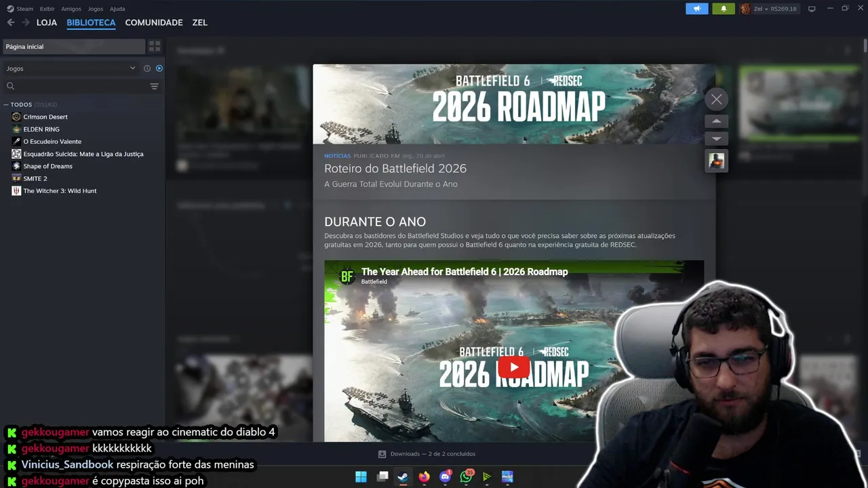Open the Exibir menu

(47, 9)
